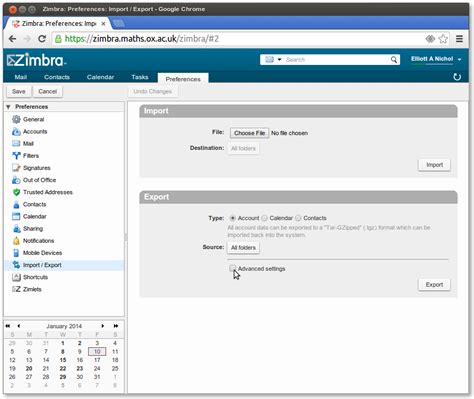Screen dimensions: 474x399
Task: Click the Save button
Action: (x=19, y=91)
